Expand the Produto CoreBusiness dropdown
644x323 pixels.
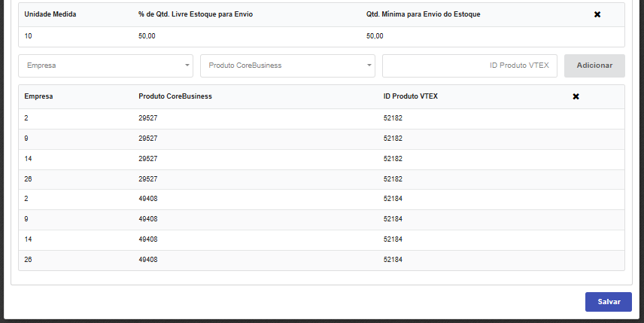(x=287, y=66)
